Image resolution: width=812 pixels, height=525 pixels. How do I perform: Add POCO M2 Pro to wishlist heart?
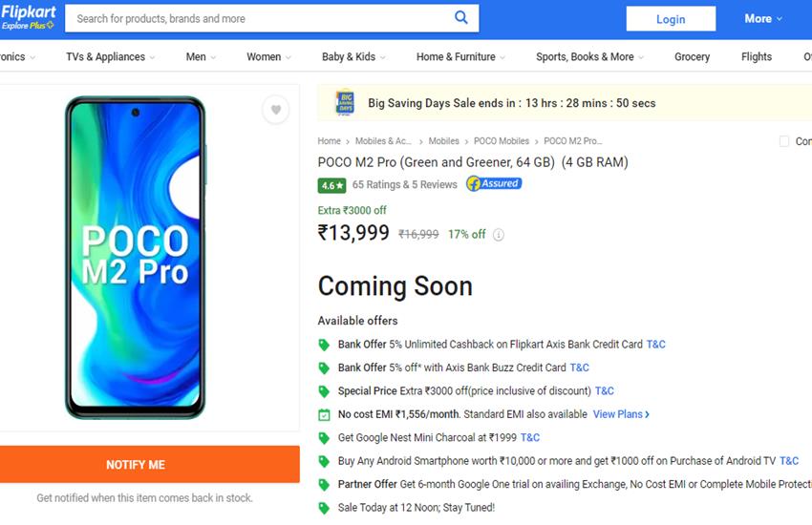pos(276,110)
